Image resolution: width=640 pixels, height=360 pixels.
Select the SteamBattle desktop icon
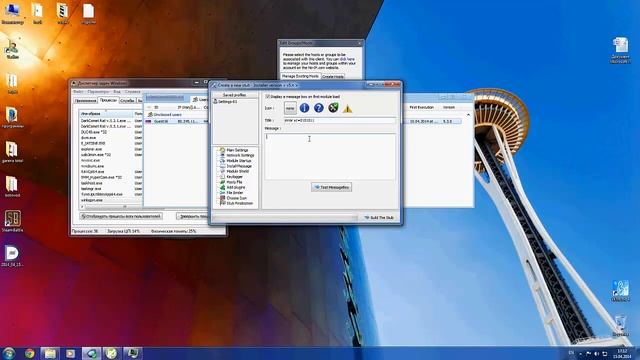12,221
